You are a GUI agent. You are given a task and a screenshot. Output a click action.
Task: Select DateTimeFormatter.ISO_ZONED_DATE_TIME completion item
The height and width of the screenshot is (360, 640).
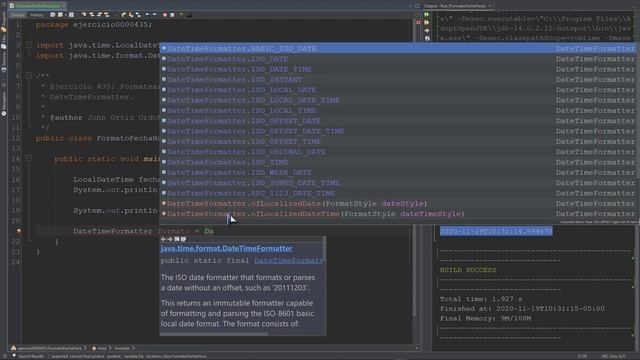click(x=398, y=183)
